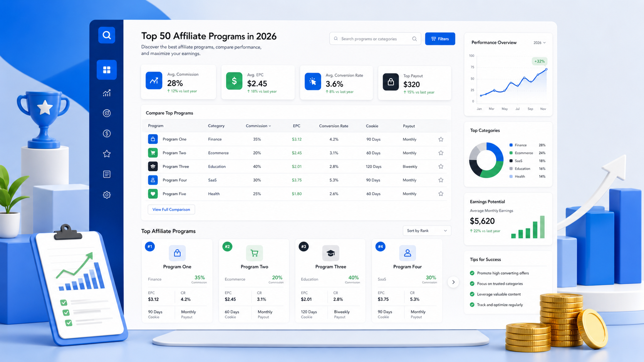Click the Finance blue legend swatch
Image resolution: width=644 pixels, height=362 pixels.
tap(511, 145)
